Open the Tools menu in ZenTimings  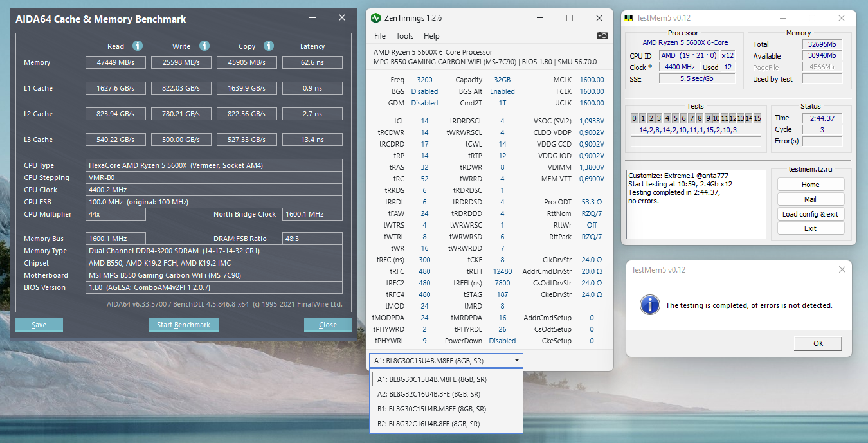(405, 36)
